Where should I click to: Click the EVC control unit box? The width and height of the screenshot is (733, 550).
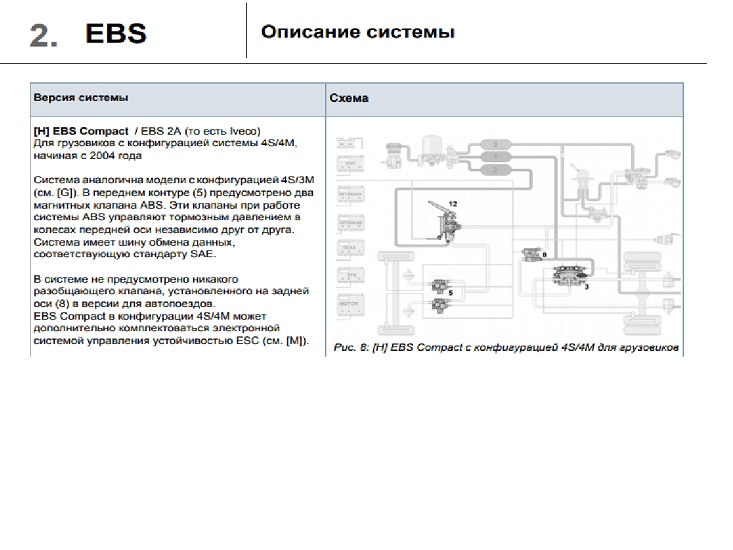[x=351, y=164]
